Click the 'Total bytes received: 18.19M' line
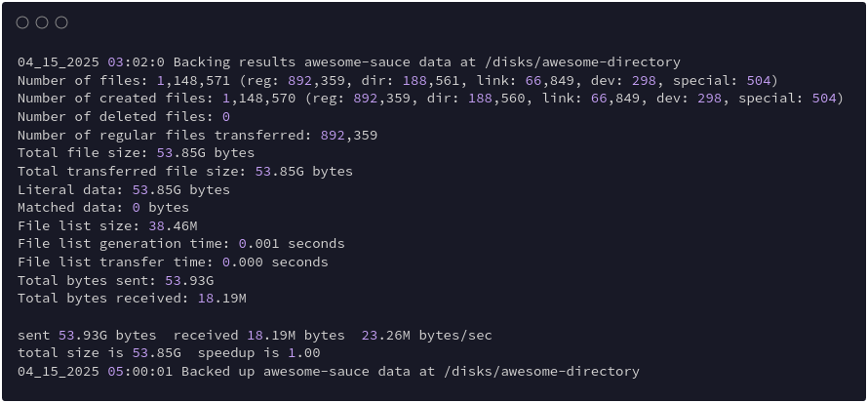This screenshot has height=403, width=868. click(x=132, y=299)
